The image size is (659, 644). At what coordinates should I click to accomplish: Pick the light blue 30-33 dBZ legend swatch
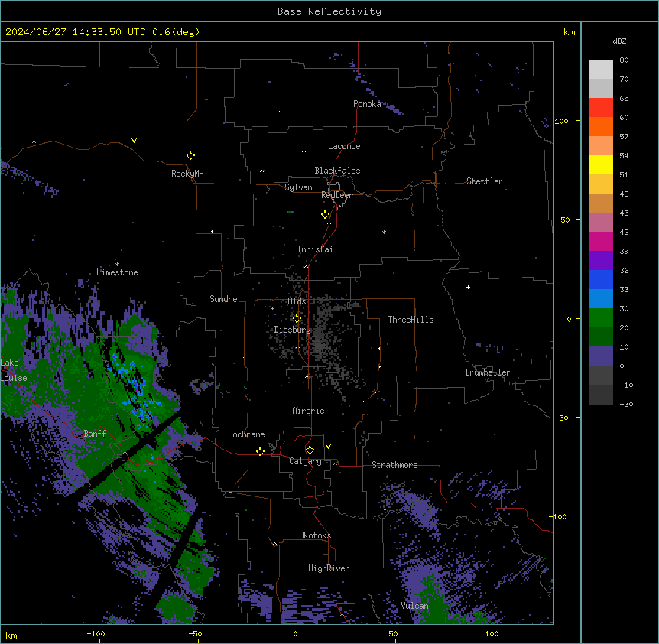601,298
